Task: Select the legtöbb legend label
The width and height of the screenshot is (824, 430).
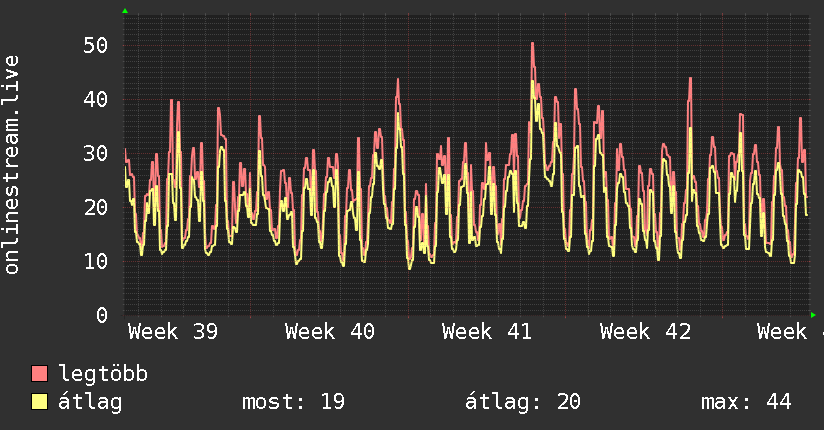Action: point(103,374)
